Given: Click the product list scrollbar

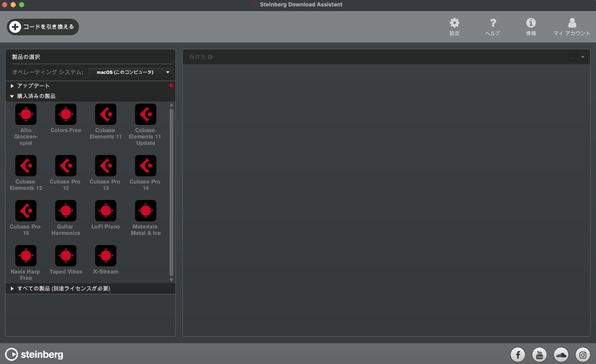Looking at the screenshot, I should (171, 192).
